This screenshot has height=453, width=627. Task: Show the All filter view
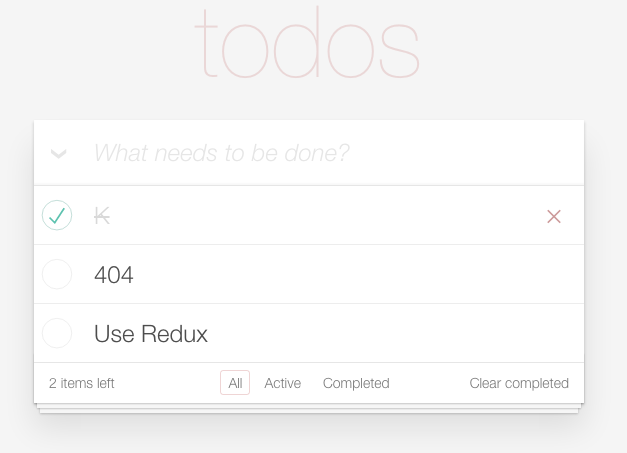click(235, 383)
